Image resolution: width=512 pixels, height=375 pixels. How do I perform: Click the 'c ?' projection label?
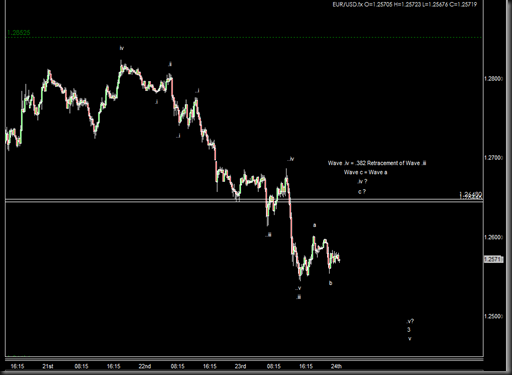[362, 192]
